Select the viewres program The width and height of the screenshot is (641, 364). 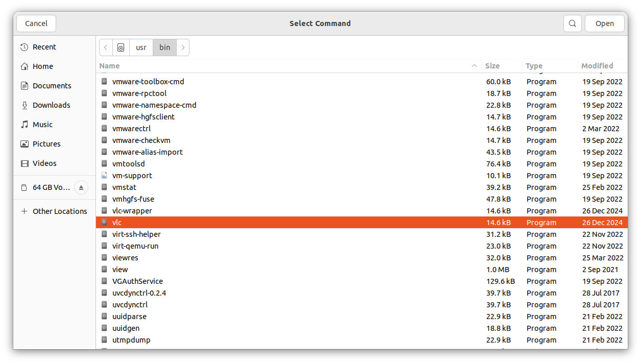click(362, 258)
